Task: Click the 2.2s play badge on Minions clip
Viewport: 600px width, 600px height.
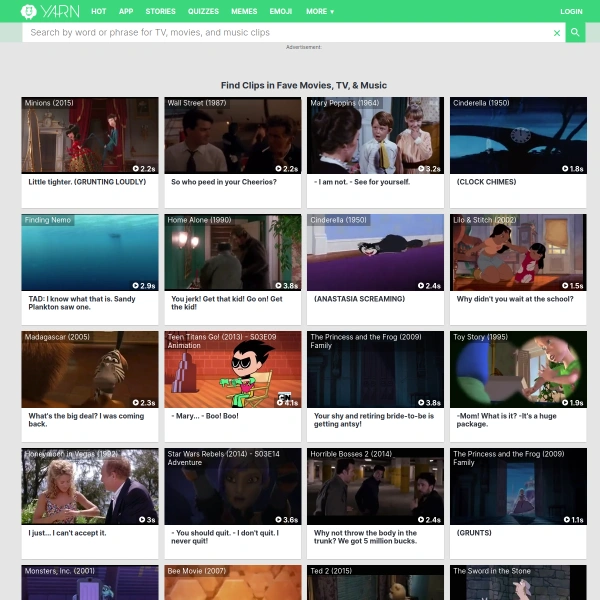Action: point(146,169)
